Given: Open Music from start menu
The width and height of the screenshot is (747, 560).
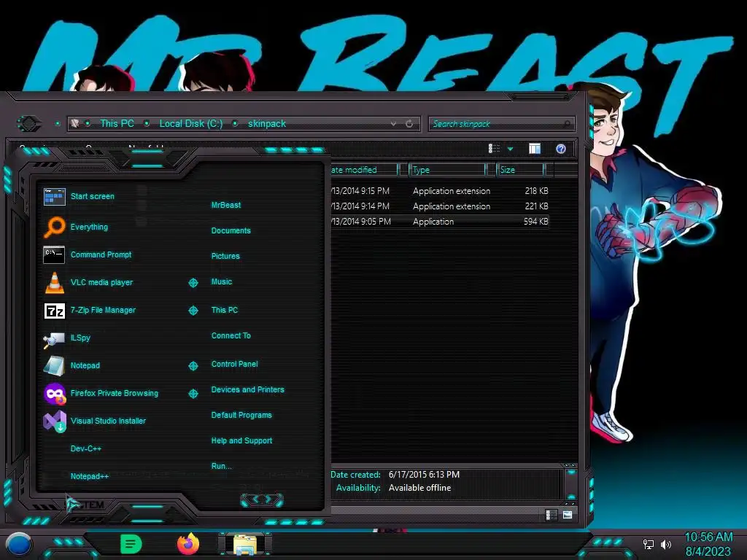Looking at the screenshot, I should pos(222,282).
